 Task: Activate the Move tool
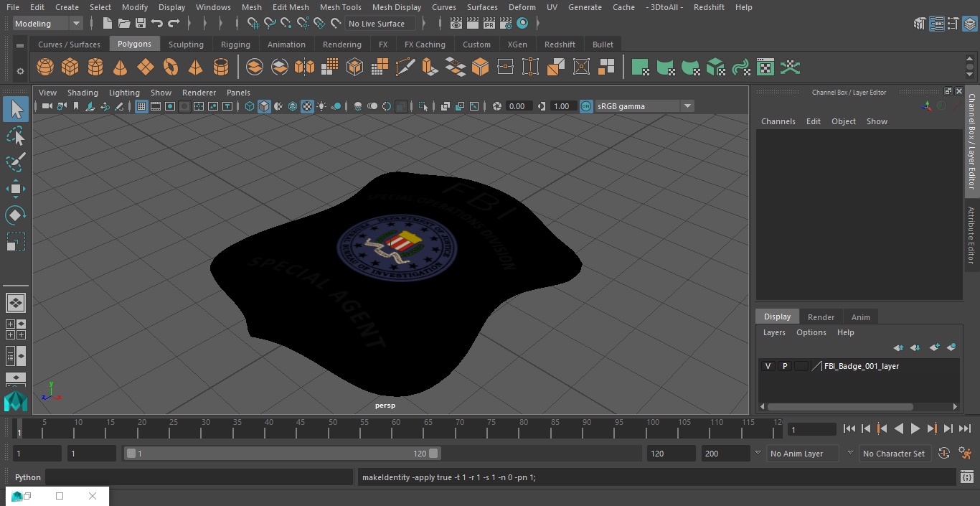(x=16, y=189)
